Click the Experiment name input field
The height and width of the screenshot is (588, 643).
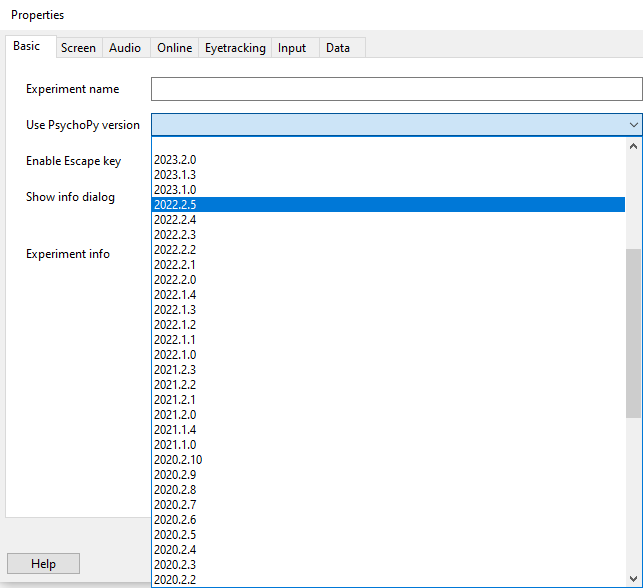[397, 89]
